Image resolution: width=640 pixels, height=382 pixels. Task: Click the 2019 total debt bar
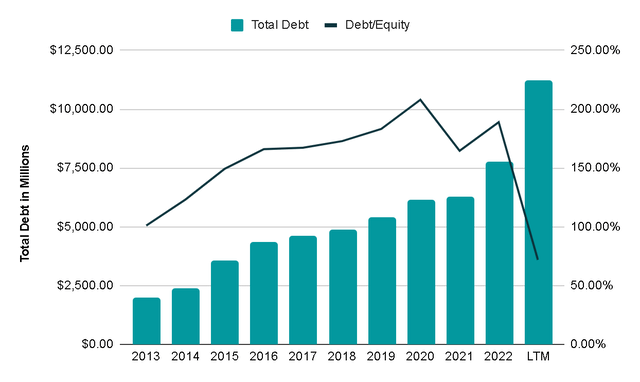[x=382, y=281]
